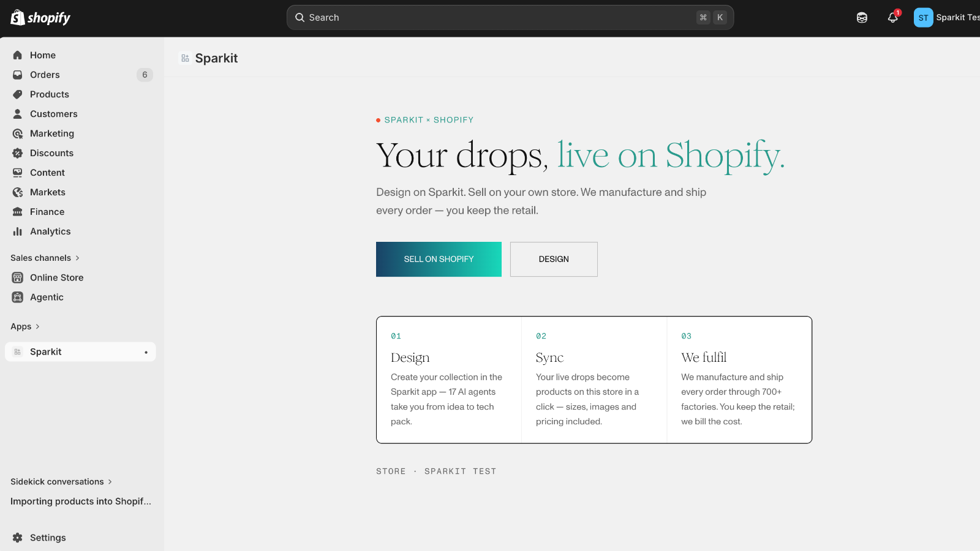980x551 pixels.
Task: Click the magnifier icon in search bar
Action: [300, 18]
